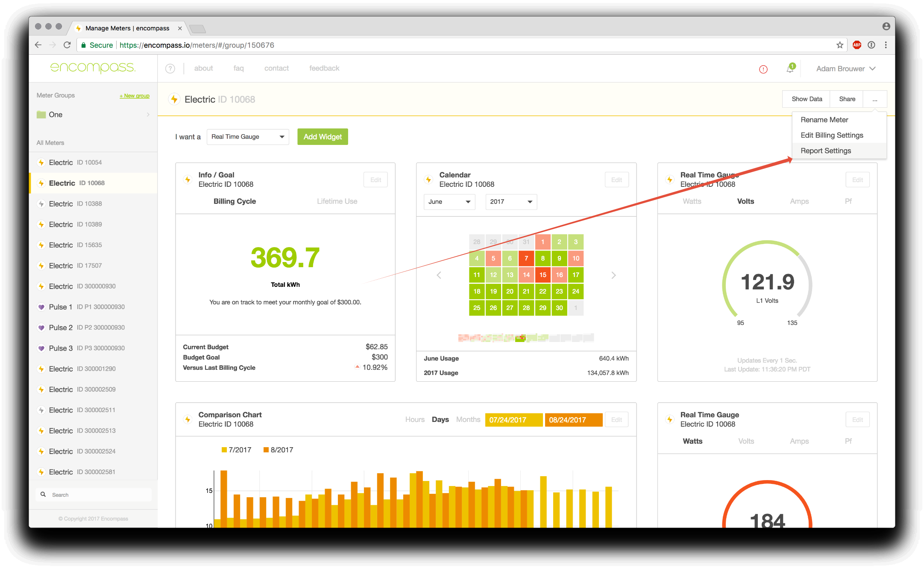This screenshot has width=924, height=569.
Task: Switch Info widget to Lifetime Use
Action: coord(337,201)
